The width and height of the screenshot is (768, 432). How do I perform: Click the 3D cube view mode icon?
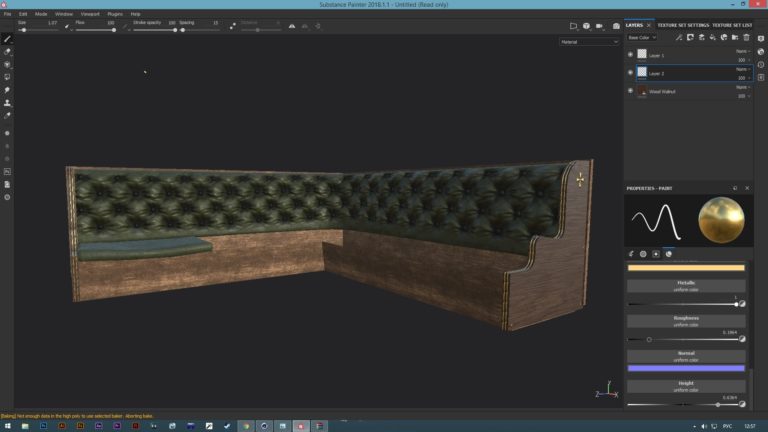pos(586,26)
